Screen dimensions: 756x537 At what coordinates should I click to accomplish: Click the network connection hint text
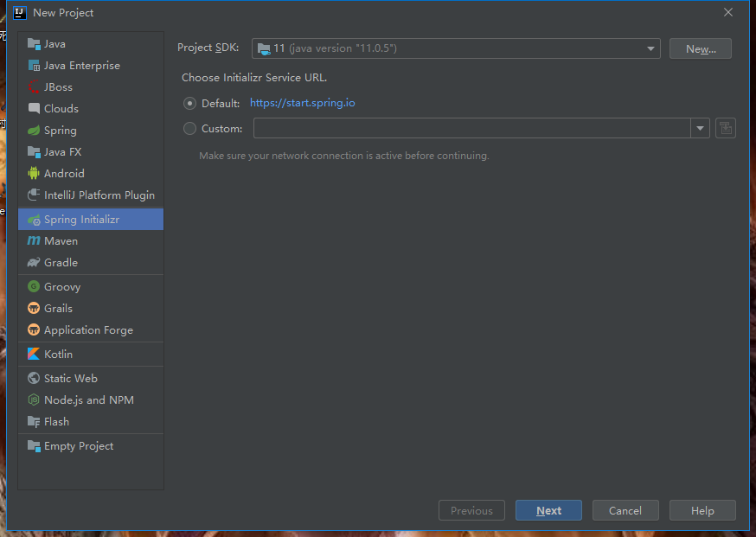[x=343, y=156]
